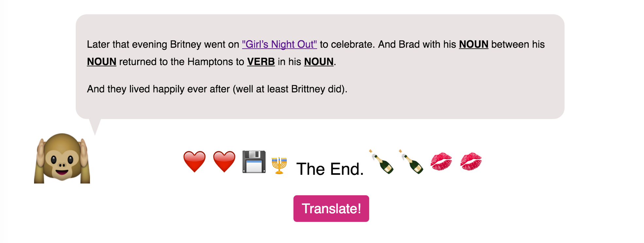Click the menorah emoji

tap(279, 165)
